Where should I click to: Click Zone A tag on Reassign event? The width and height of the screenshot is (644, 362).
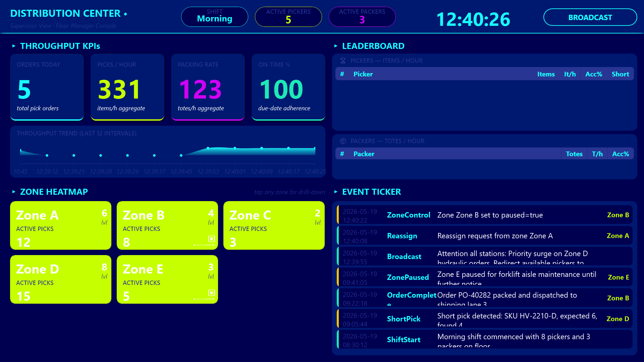tap(618, 236)
